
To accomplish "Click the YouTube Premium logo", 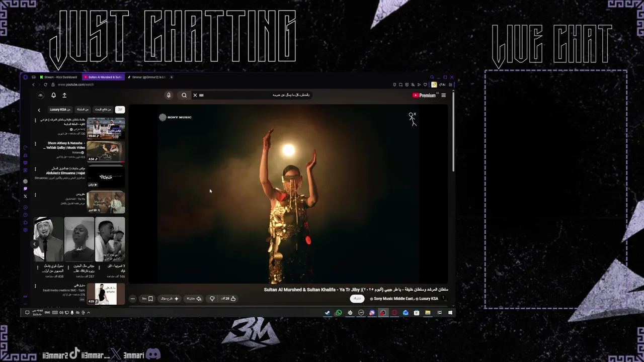I will pos(424,96).
